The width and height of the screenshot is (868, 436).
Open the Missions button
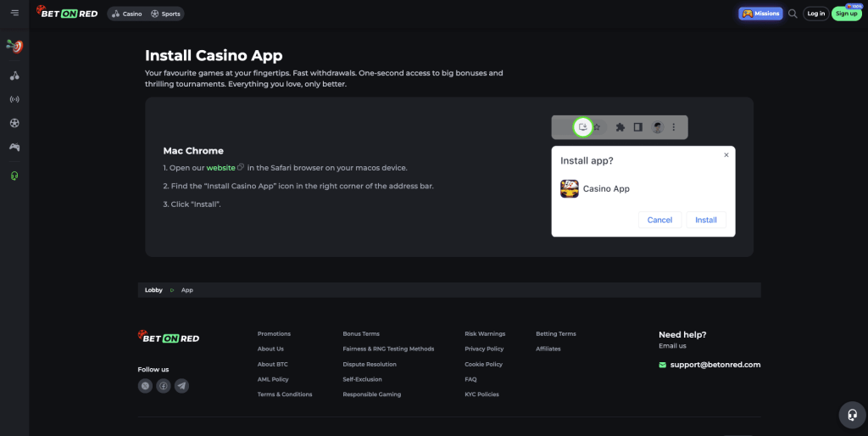pos(760,14)
